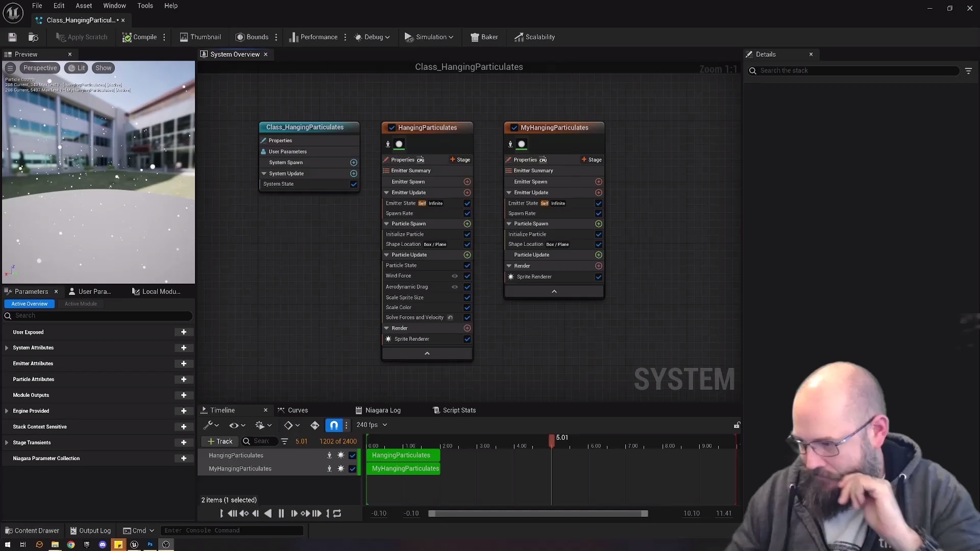This screenshot has width=980, height=551.
Task: Open the keyframe options diamond menu
Action: click(291, 425)
